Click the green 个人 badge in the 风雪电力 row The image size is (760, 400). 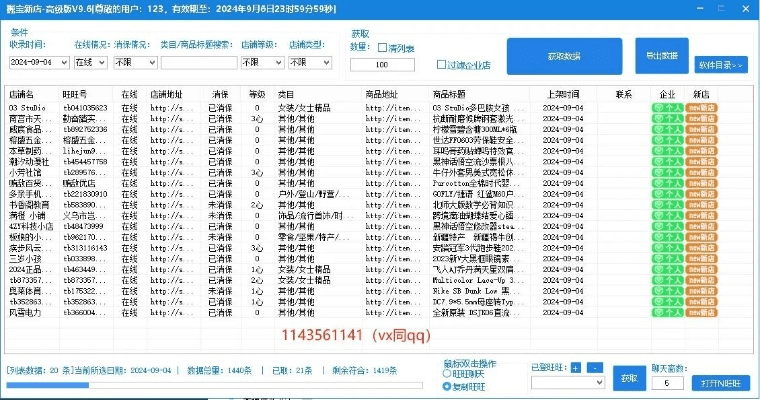point(667,313)
